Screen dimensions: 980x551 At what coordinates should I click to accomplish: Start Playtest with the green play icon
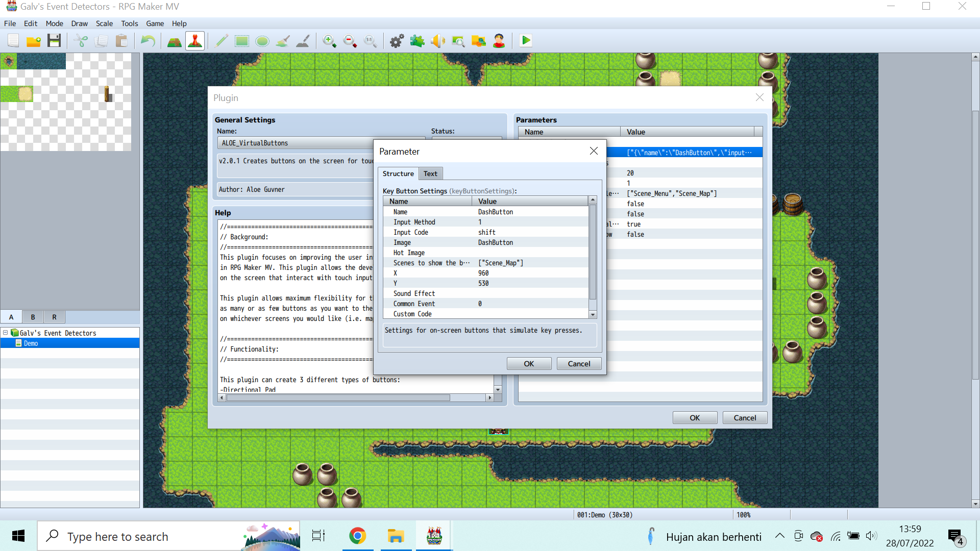pos(526,41)
